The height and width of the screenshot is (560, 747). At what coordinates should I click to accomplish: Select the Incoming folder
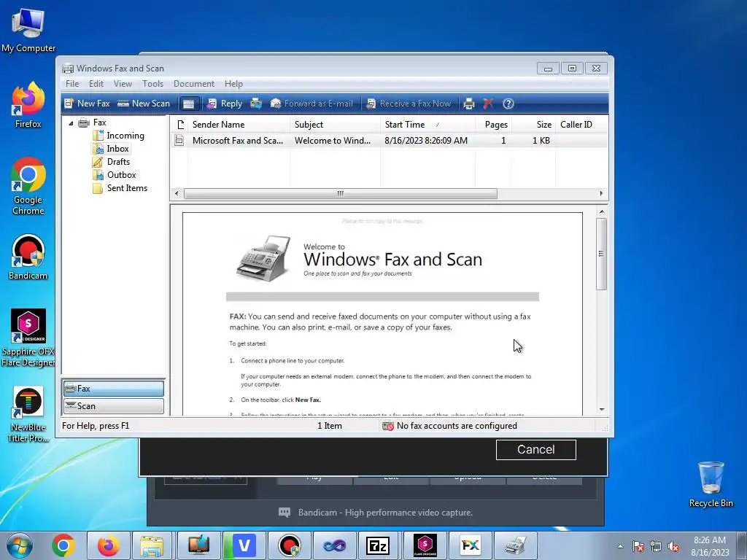click(125, 136)
